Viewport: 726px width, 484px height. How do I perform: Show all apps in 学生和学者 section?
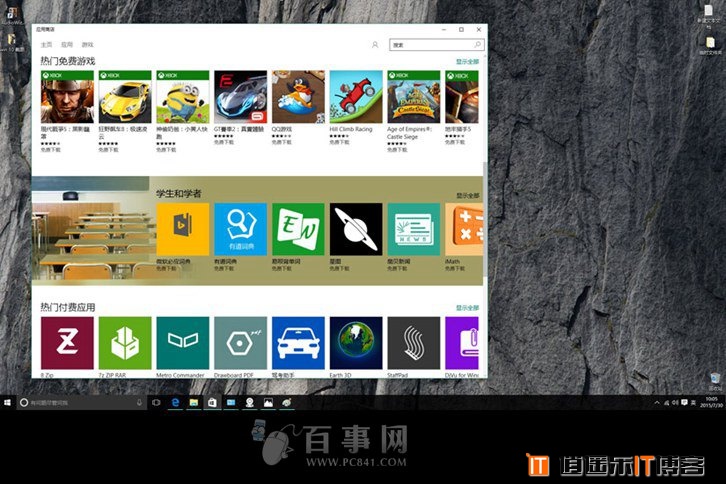468,195
